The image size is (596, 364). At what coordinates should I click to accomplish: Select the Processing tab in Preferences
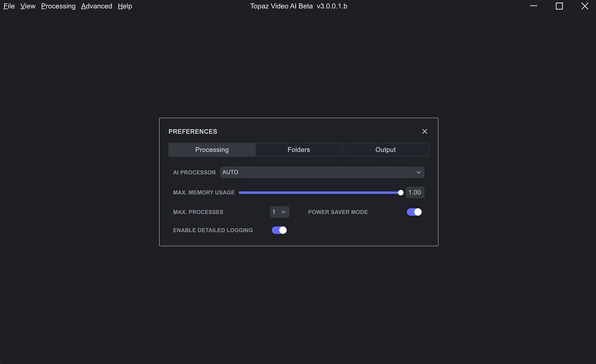(x=212, y=150)
